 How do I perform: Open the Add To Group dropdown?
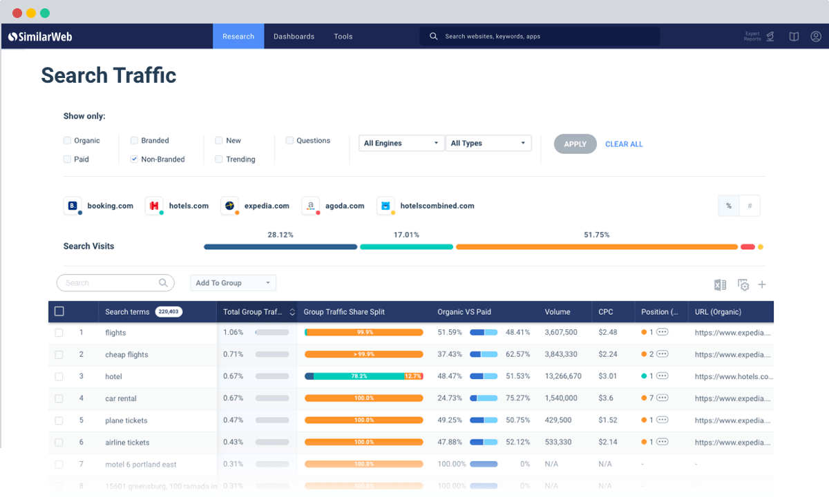click(233, 282)
